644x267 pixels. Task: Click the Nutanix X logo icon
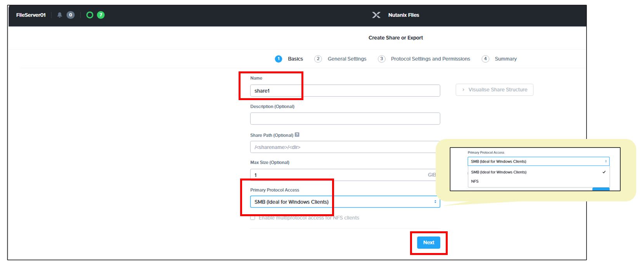[x=376, y=15]
